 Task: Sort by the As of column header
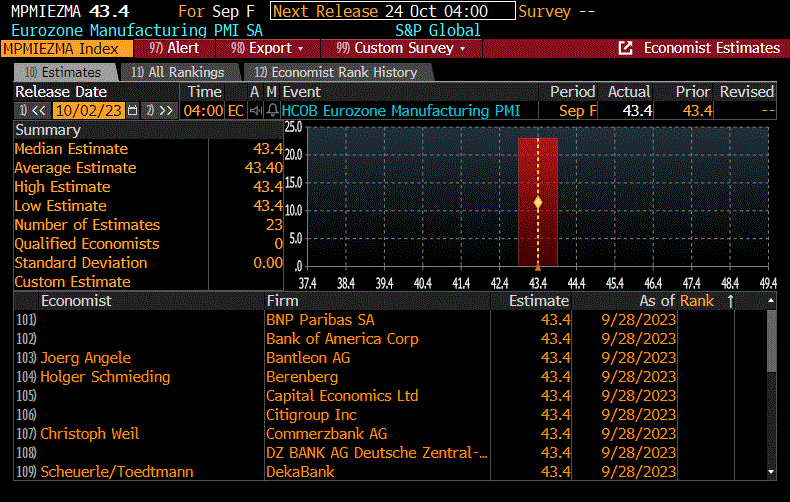(656, 301)
